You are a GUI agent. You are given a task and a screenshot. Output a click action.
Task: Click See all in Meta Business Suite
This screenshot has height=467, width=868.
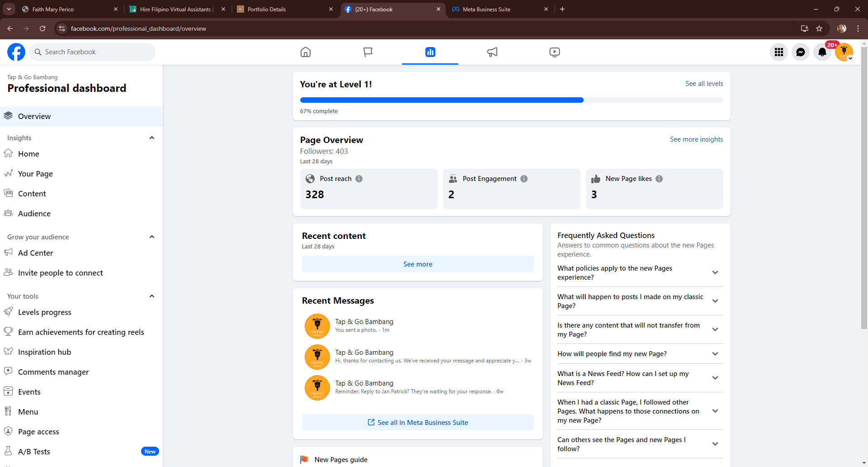[x=418, y=423]
